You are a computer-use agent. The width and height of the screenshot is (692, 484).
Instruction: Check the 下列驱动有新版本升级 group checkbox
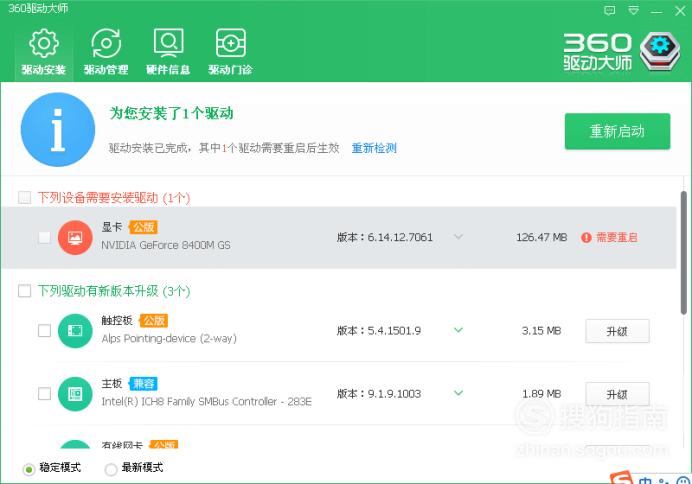point(25,291)
